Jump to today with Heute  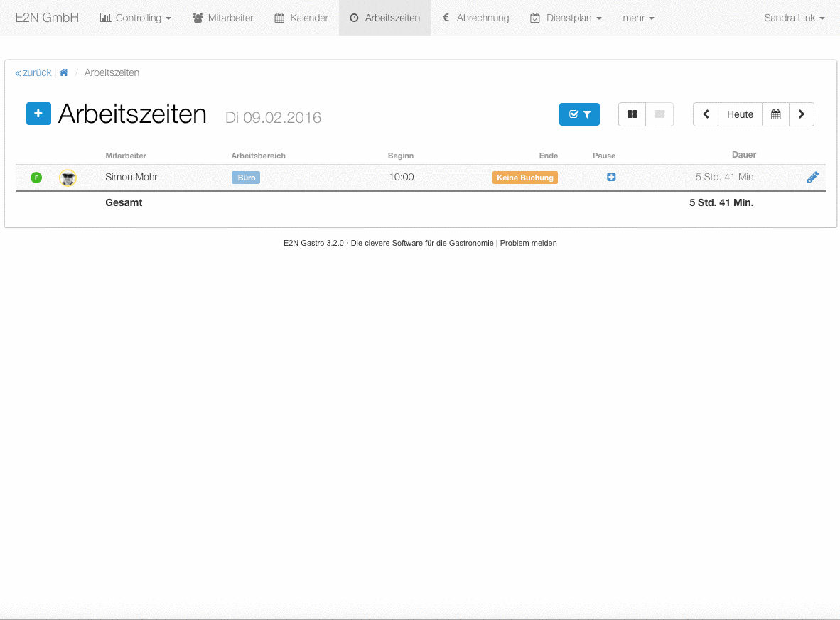coord(740,114)
